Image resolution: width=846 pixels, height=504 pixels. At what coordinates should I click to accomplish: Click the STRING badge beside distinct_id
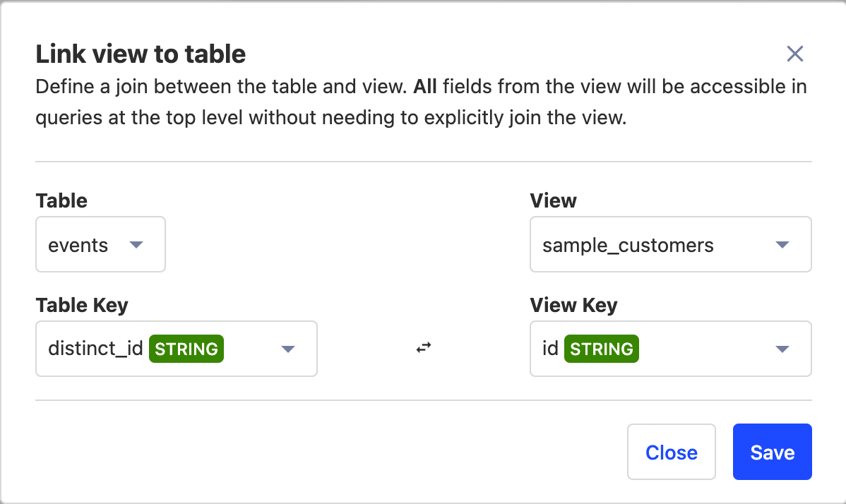(x=186, y=349)
